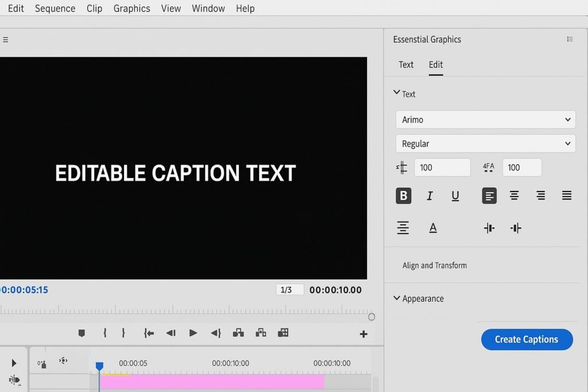The height and width of the screenshot is (392, 588).
Task: Click the blue timeline playhead
Action: (99, 366)
